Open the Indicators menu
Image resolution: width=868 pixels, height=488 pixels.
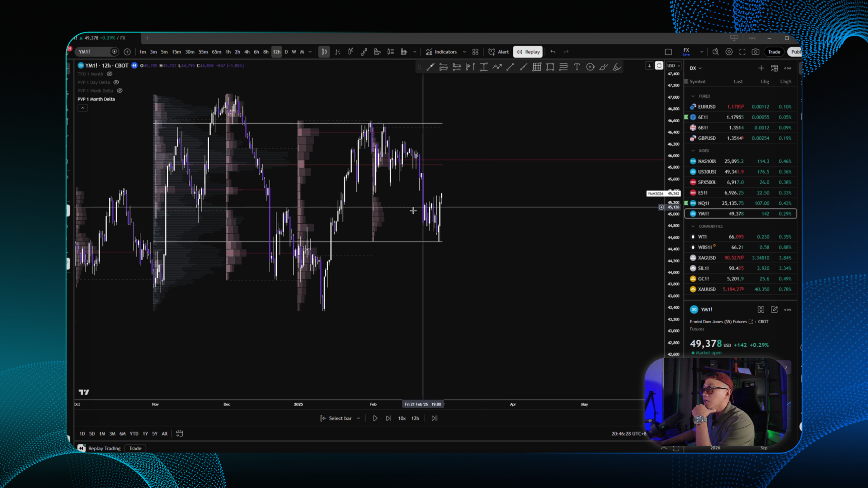(441, 52)
